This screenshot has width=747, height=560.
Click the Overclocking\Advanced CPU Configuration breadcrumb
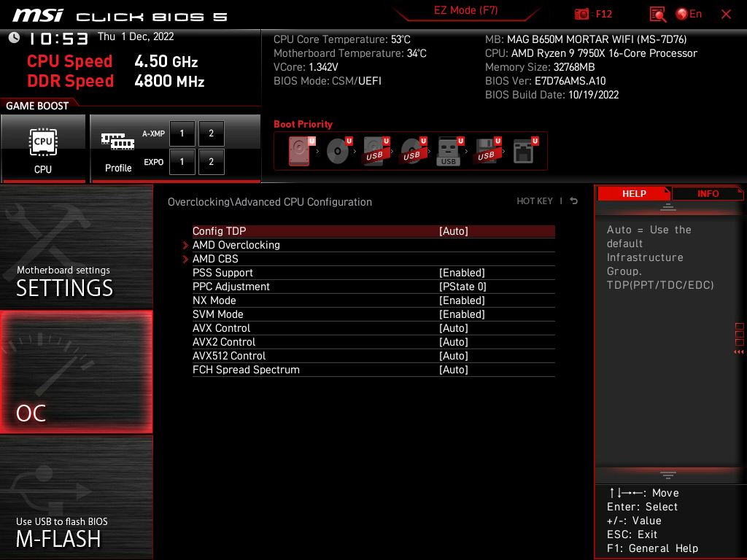270,202
